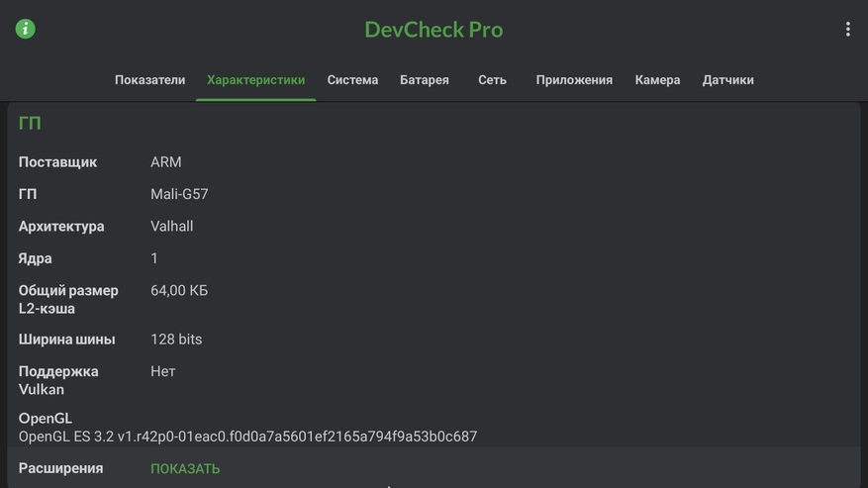The image size is (868, 488).
Task: Tap the green info icon
Action: click(26, 29)
